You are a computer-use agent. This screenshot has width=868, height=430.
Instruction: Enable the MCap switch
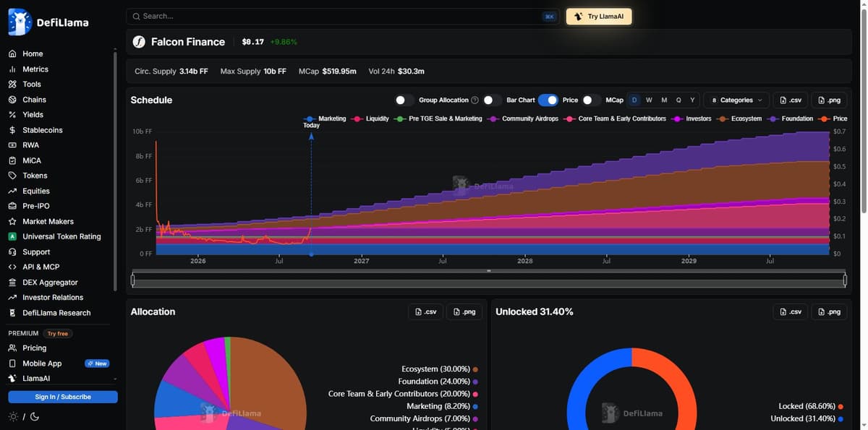point(592,100)
